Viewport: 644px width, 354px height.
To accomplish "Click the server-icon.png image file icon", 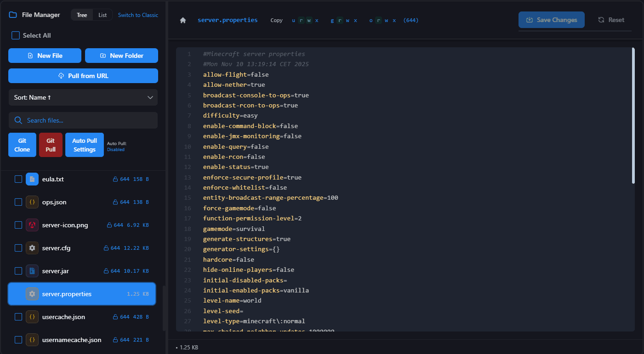I will (x=32, y=225).
